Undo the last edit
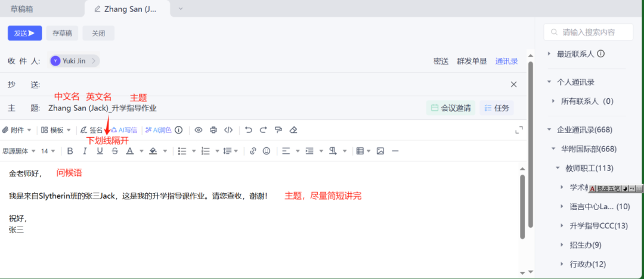644x279 pixels. point(249,130)
